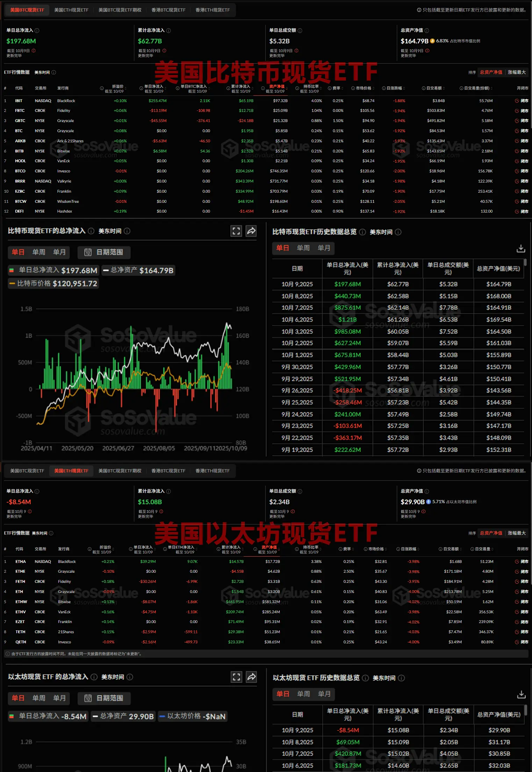This screenshot has width=532, height=772.
Task: Click the FETH ticker in Ethereum ETF table
Action: pyautogui.click(x=20, y=582)
